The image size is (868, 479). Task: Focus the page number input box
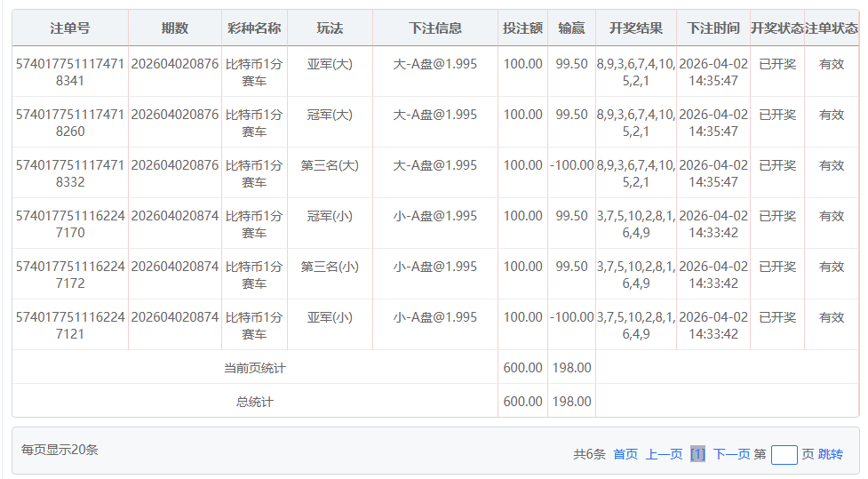(x=784, y=454)
